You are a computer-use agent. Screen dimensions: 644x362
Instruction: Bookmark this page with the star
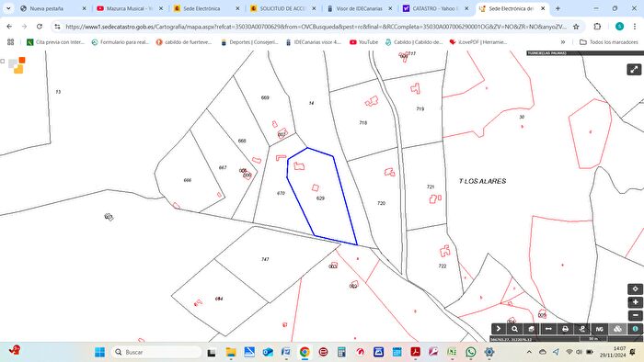pyautogui.click(x=576, y=27)
